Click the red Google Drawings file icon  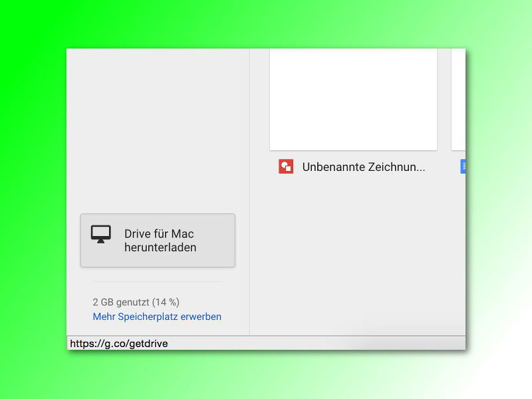coord(286,167)
